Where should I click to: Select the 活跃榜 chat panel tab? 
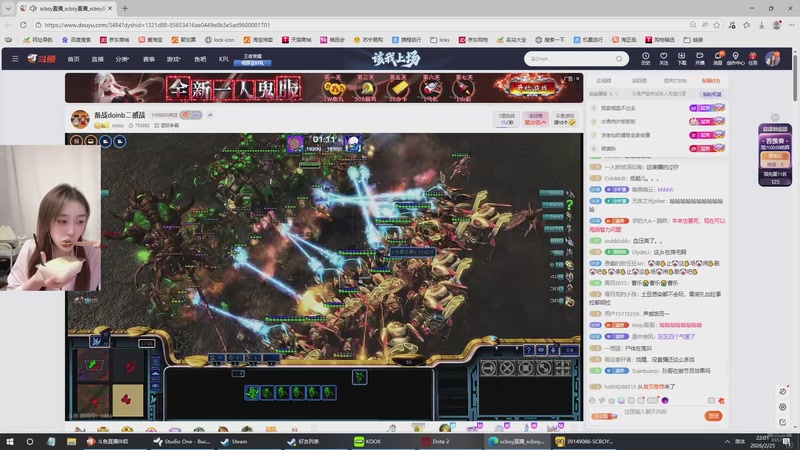point(639,81)
